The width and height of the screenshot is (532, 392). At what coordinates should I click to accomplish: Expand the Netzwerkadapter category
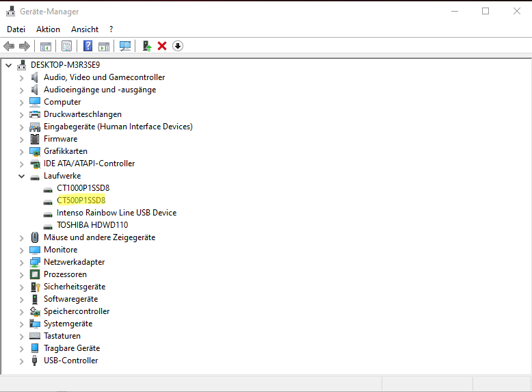pos(21,262)
